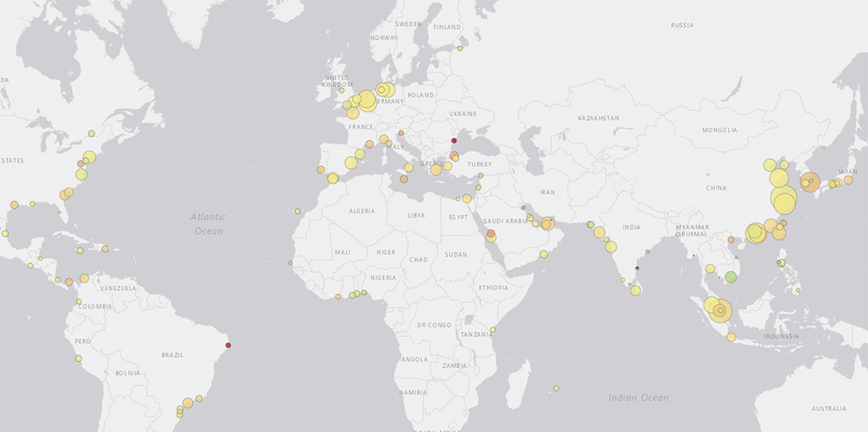This screenshot has height=432, width=868.
Task: Select the yellow marker on southern Oman coast
Action: pos(545,253)
